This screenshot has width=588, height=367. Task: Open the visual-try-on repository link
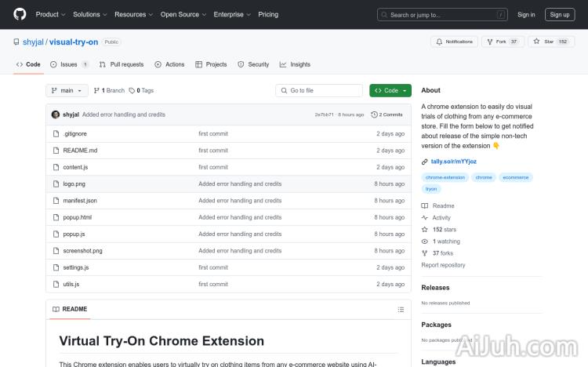74,42
